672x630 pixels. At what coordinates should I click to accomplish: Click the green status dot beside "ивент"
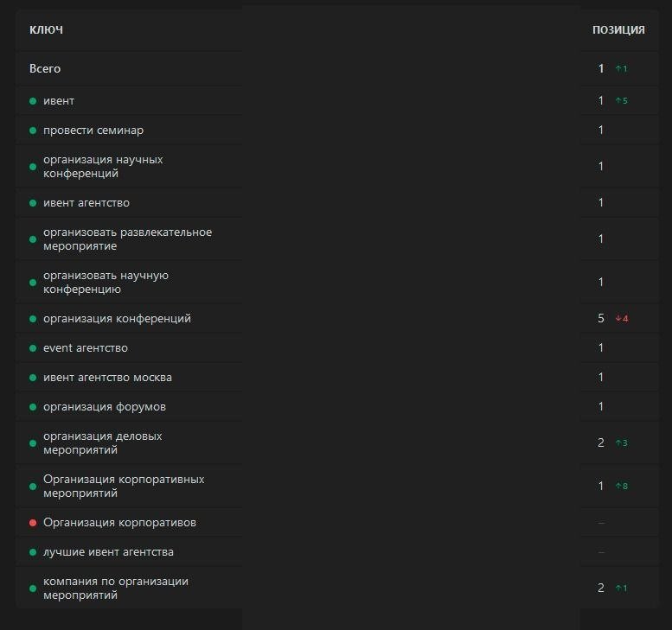click(x=33, y=101)
